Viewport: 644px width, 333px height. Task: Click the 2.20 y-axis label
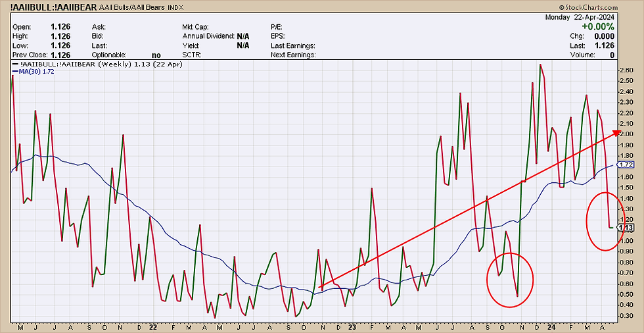click(x=626, y=113)
